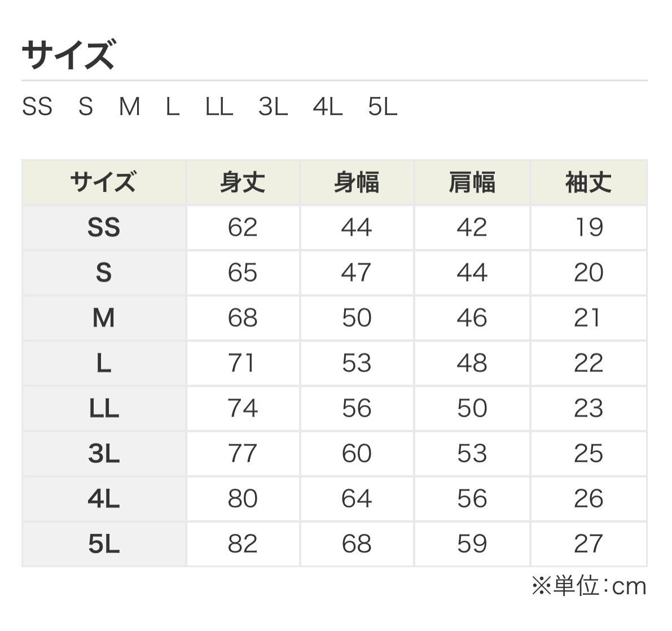
Task: Click the 身幅 column header
Action: [x=357, y=183]
